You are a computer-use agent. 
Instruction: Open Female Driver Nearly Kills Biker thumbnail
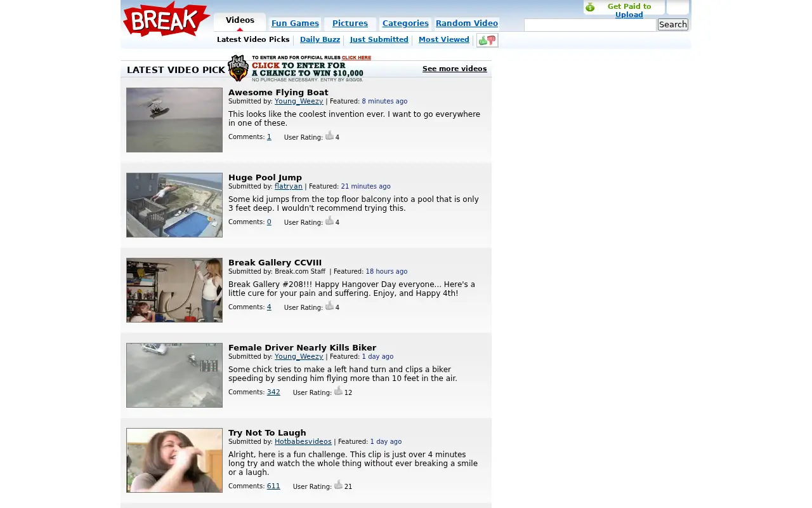click(174, 375)
